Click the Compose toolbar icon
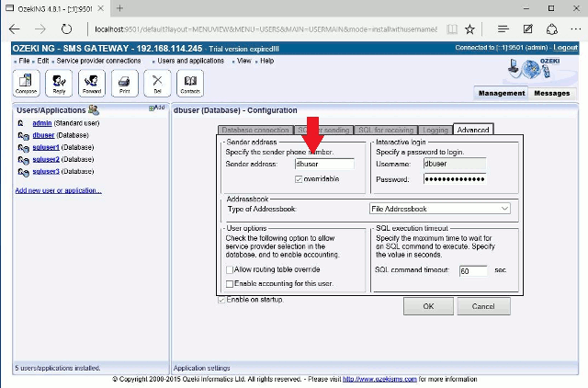This screenshot has height=388, width=588. 26,83
